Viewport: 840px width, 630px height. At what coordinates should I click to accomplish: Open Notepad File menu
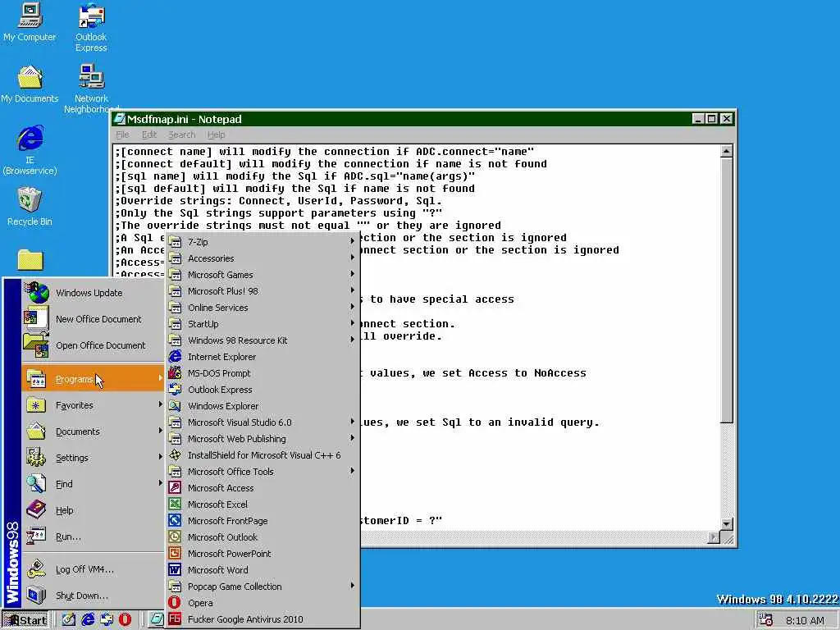122,135
